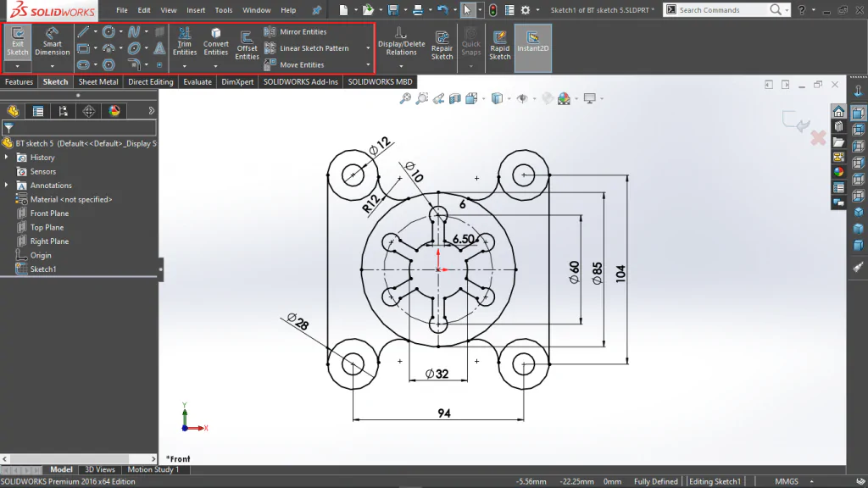Select the Circle sketch tool

tap(108, 31)
